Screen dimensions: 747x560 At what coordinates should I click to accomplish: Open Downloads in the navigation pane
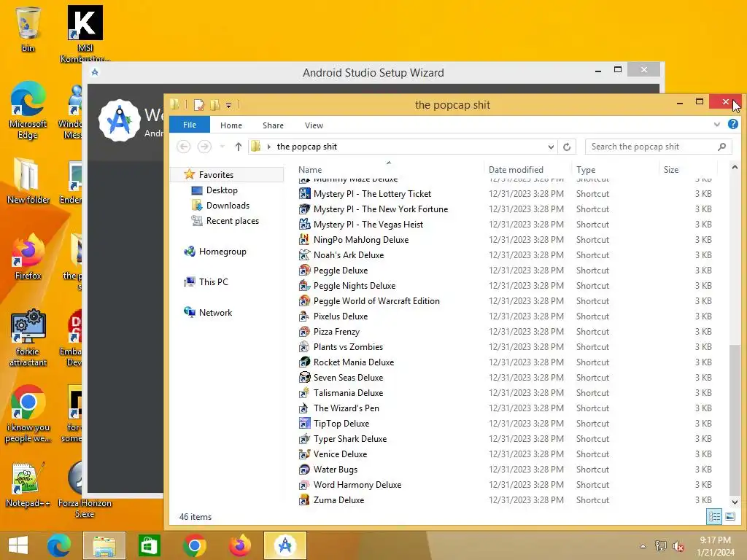tap(228, 206)
